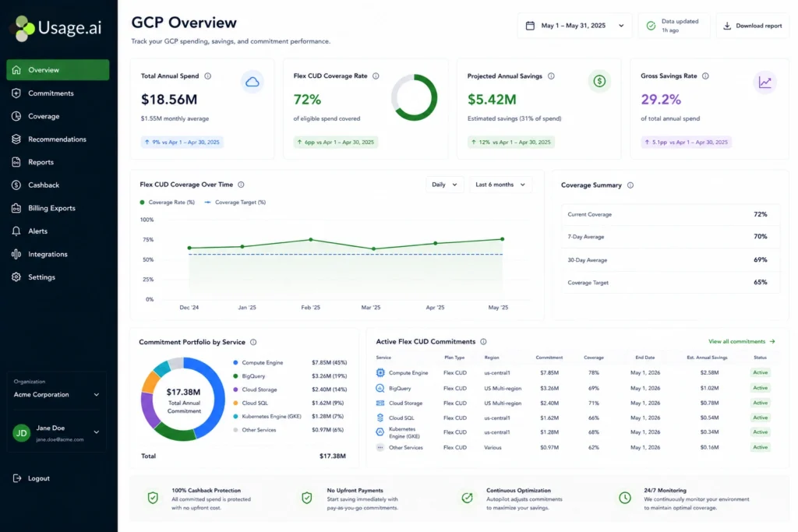Click the Usage.ai logo
The height and width of the screenshot is (532, 798).
57,27
